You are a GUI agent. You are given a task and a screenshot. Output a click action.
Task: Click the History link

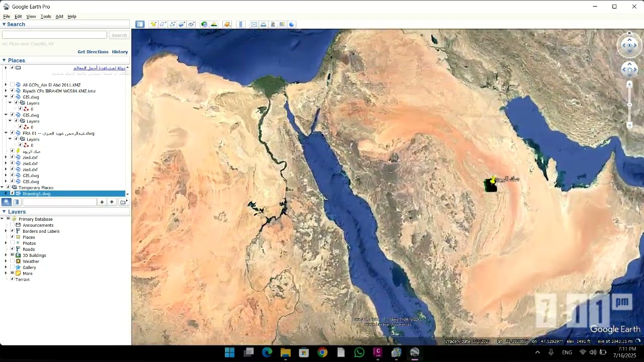[x=120, y=52]
